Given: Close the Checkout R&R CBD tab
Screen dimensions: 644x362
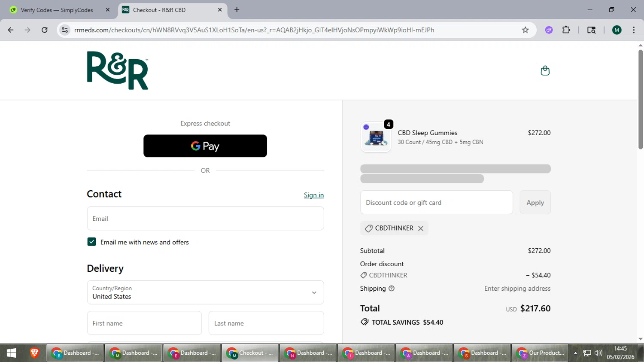Looking at the screenshot, I should (x=220, y=10).
